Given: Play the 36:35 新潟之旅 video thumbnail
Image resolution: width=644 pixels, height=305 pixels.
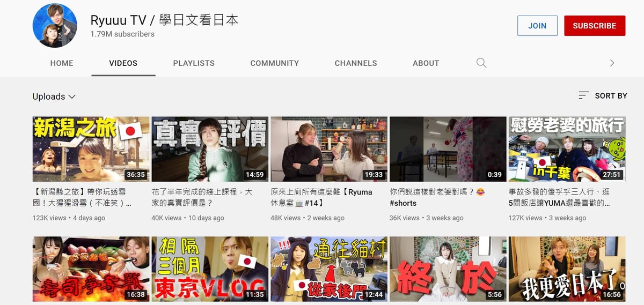Looking at the screenshot, I should coord(91,150).
